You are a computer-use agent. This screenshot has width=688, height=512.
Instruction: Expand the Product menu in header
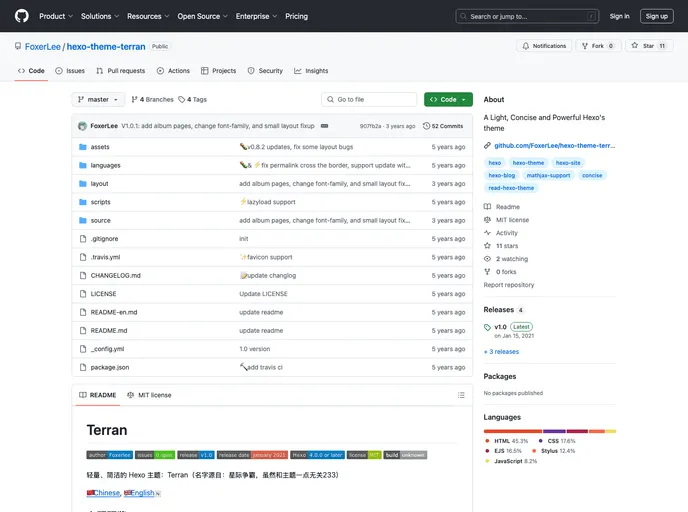point(55,16)
